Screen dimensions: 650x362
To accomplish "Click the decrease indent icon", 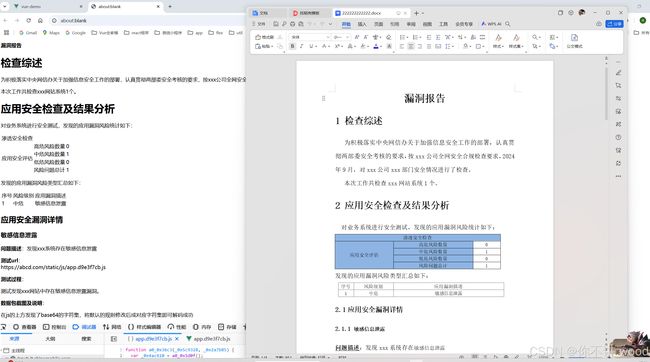I will [x=429, y=37].
